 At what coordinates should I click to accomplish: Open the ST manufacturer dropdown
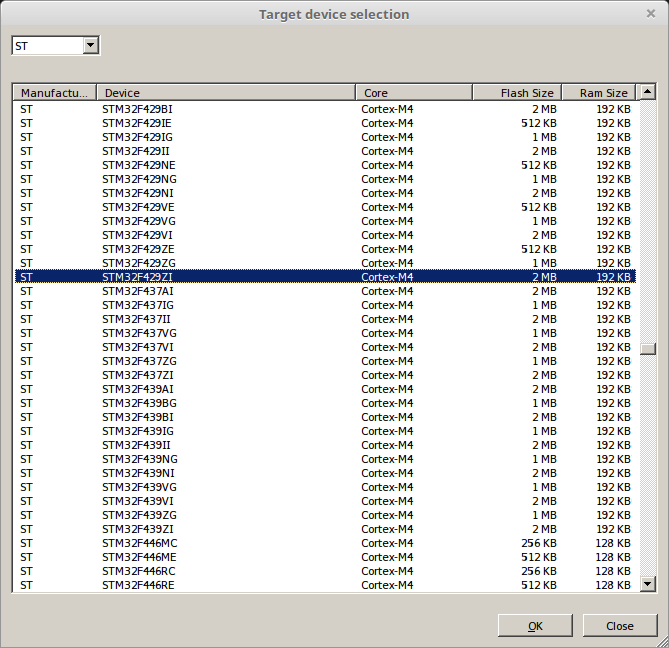(91, 46)
